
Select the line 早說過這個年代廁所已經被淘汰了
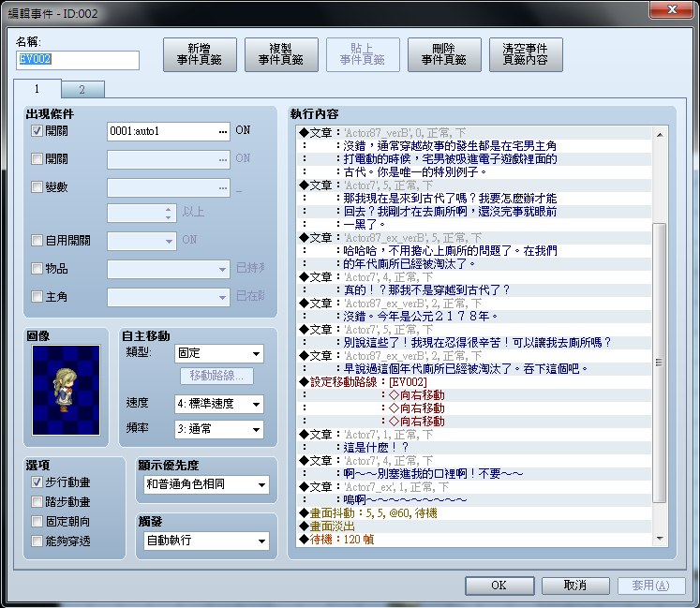point(474,369)
